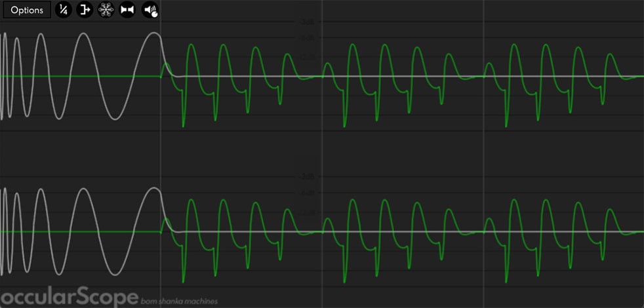Click the third vertical beat divider line
The width and height of the screenshot is (644, 308).
pyautogui.click(x=483, y=154)
